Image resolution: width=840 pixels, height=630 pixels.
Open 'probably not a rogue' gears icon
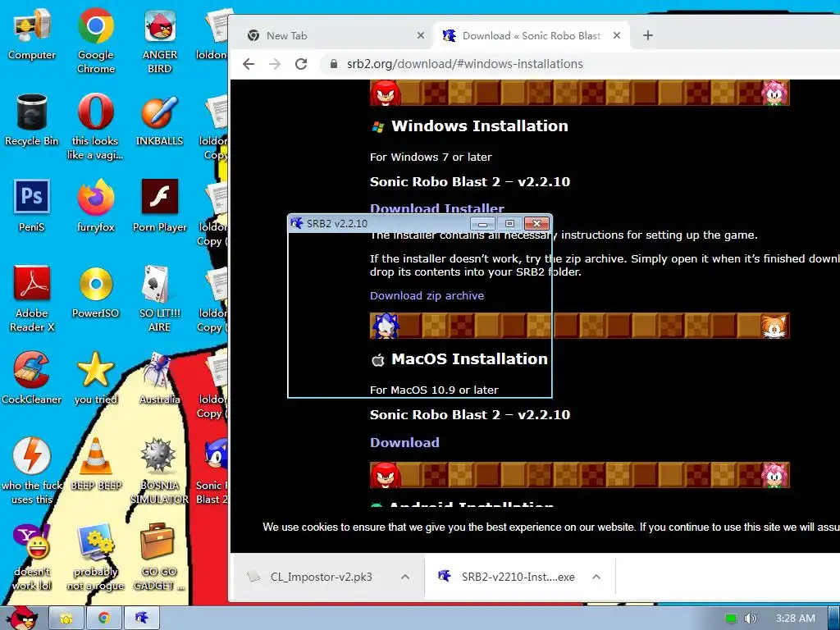[x=95, y=557]
